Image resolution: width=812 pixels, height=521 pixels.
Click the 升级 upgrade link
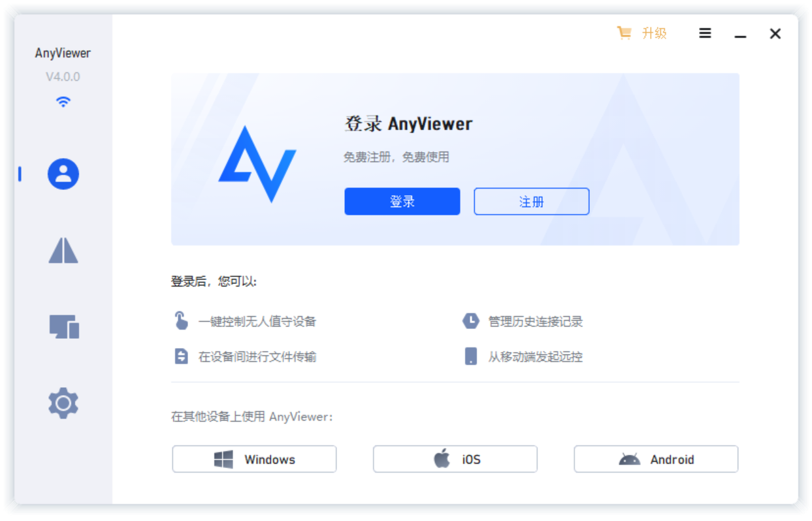[654, 33]
